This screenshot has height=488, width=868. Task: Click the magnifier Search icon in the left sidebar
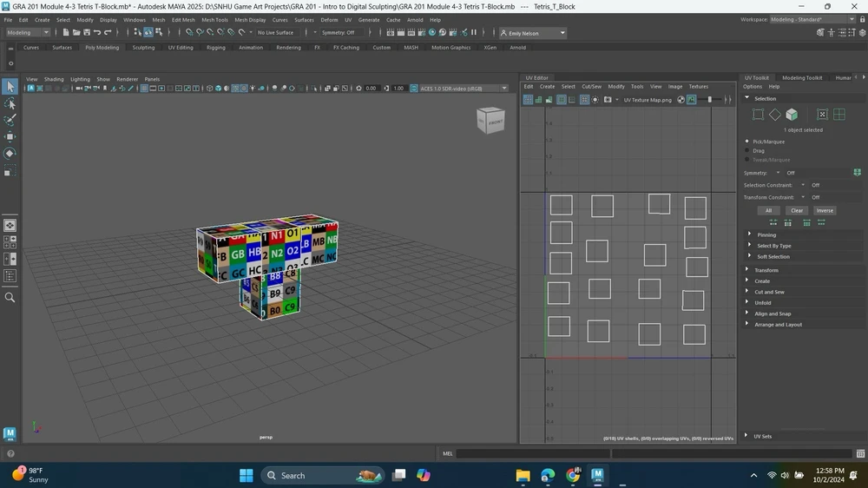click(x=10, y=298)
